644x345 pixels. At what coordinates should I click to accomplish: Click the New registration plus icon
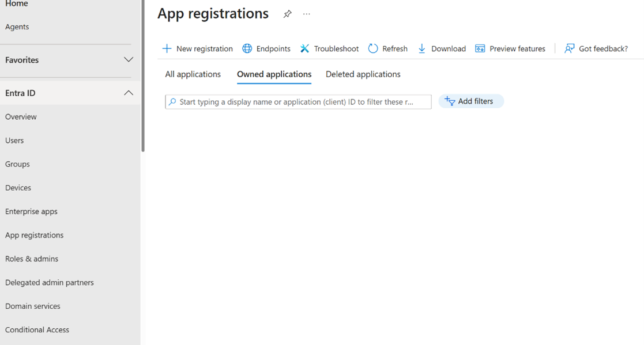tap(167, 48)
